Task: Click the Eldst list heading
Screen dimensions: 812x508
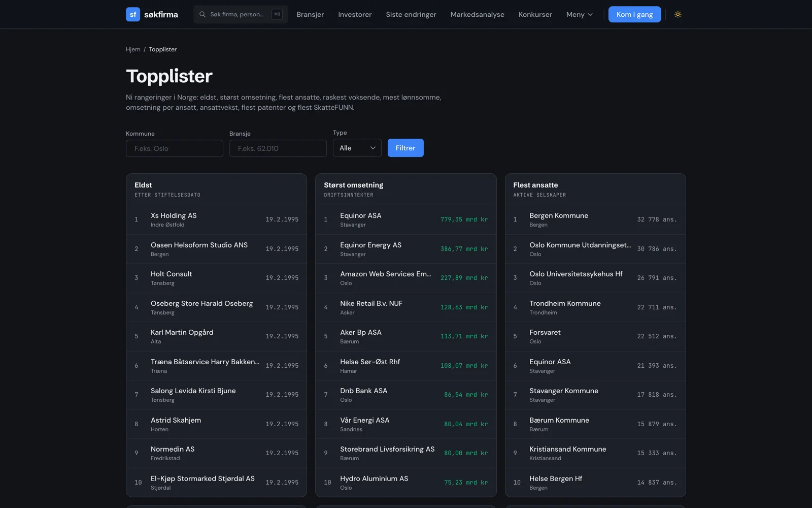Action: (143, 185)
